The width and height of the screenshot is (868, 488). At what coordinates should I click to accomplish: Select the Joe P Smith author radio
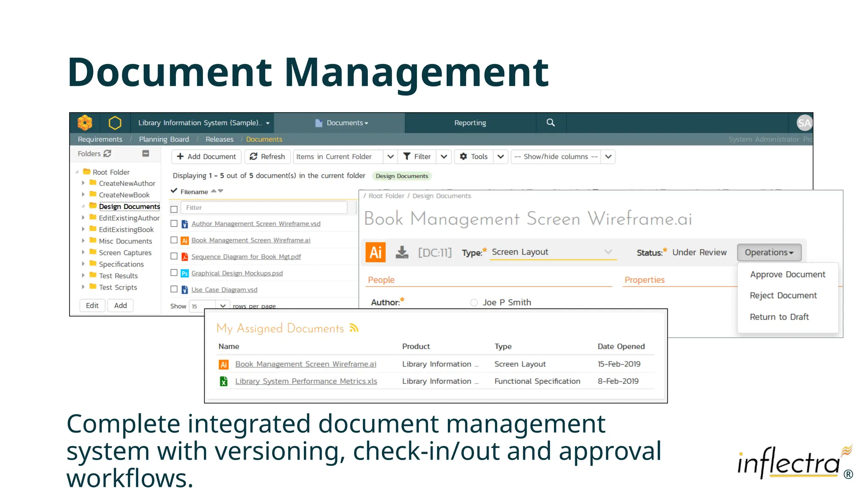click(x=474, y=302)
